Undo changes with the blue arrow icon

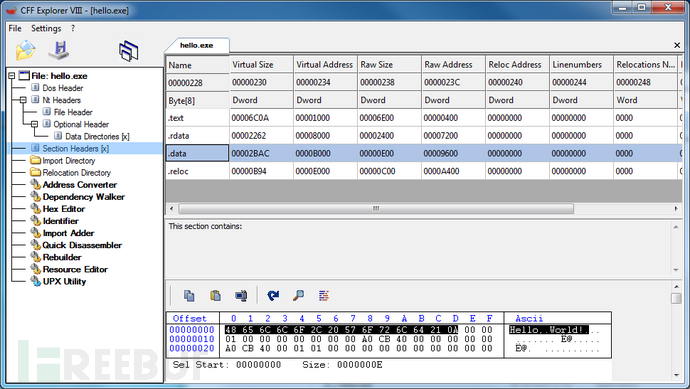273,296
